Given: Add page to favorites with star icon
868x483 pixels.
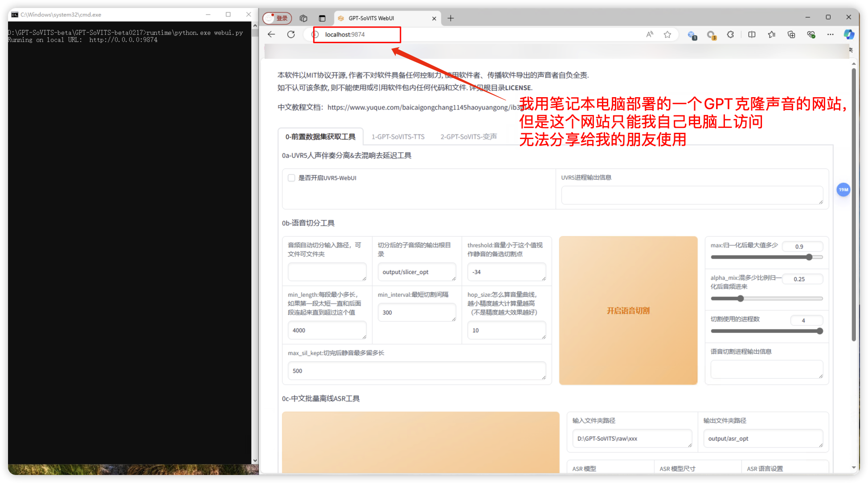Looking at the screenshot, I should 667,34.
